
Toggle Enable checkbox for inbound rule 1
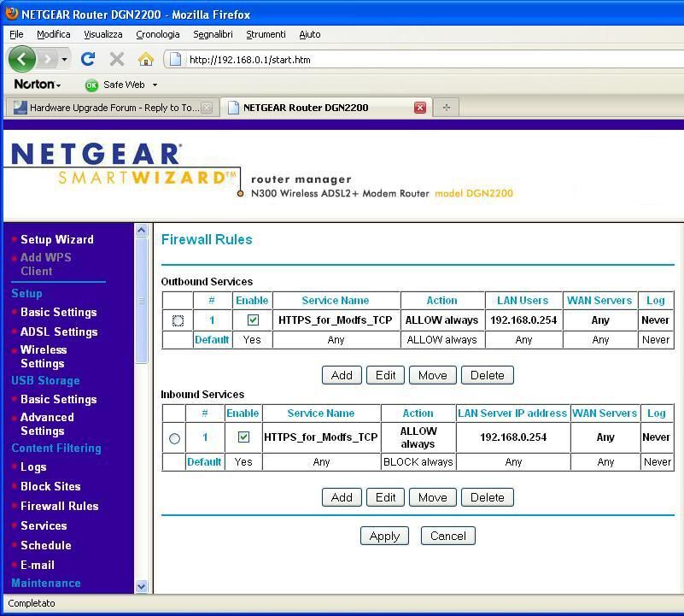tap(243, 437)
